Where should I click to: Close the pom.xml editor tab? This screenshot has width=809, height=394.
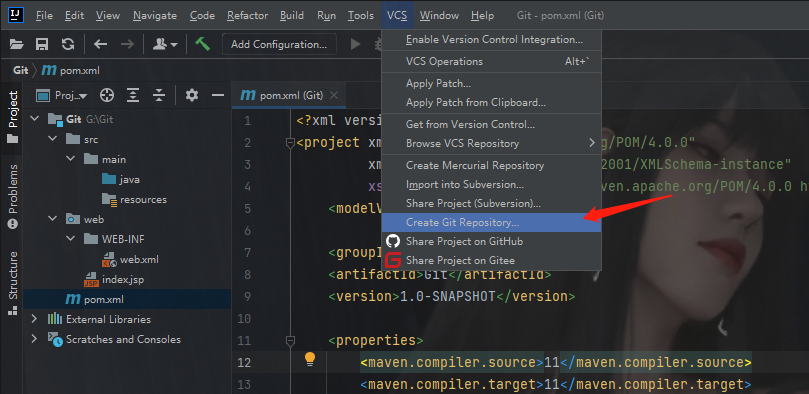(334, 95)
